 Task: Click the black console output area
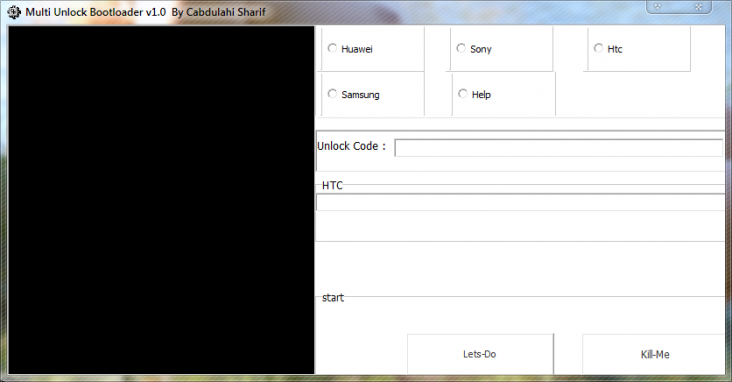[x=161, y=200]
